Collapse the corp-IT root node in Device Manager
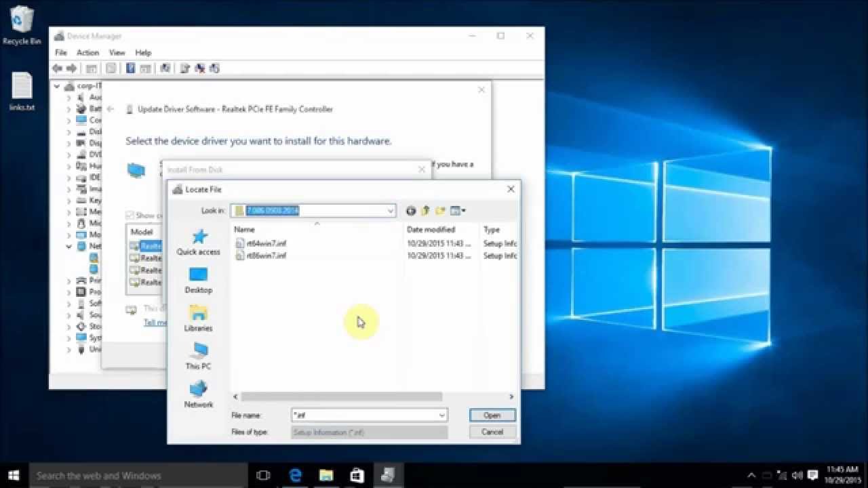This screenshot has height=488, width=868. click(x=57, y=86)
